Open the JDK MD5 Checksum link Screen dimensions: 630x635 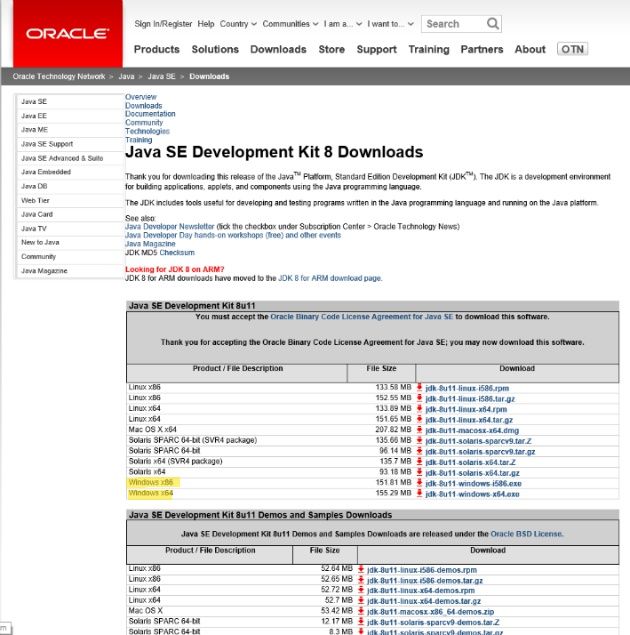pos(177,252)
